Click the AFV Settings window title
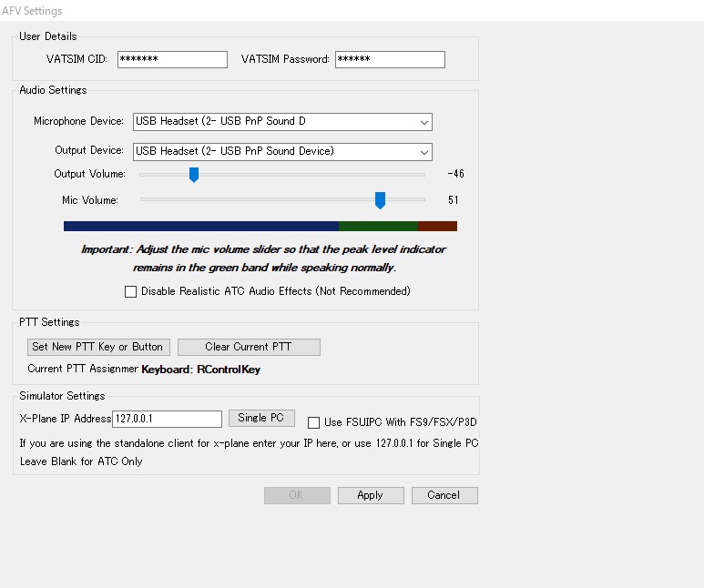The height and width of the screenshot is (588, 704). 32,11
